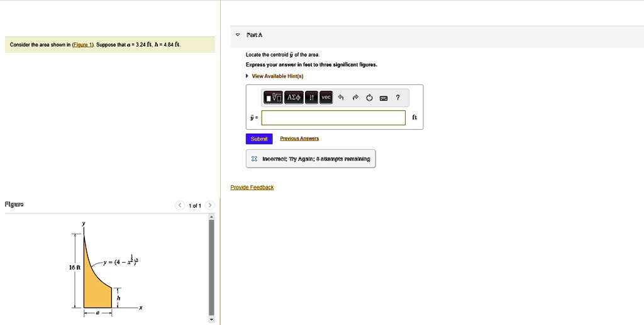Screen dimensions: 644x325
Task: Open the math templates (fraction/root) palette
Action: [x=274, y=98]
